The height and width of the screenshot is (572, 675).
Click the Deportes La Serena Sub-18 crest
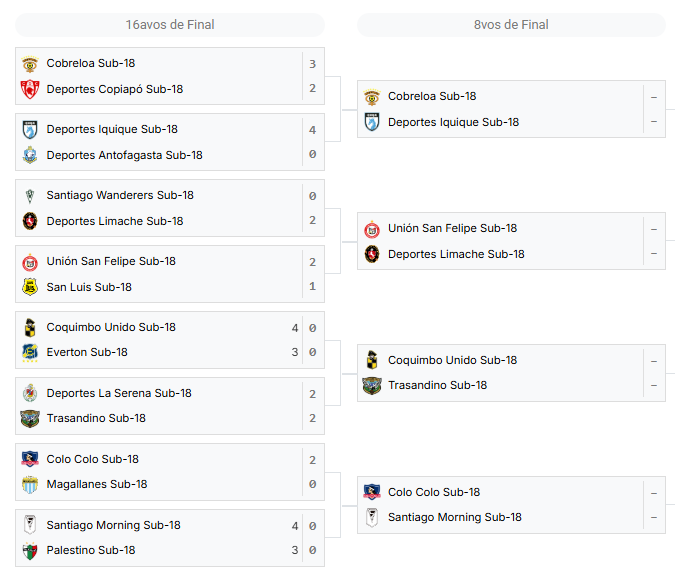point(30,393)
